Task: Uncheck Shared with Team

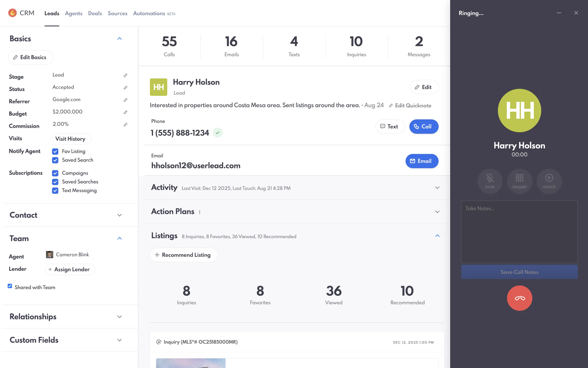Action: point(10,286)
